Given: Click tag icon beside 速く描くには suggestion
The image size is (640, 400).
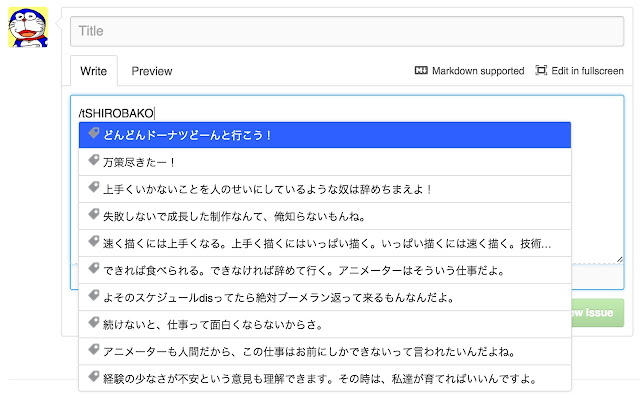Looking at the screenshot, I should [x=94, y=241].
